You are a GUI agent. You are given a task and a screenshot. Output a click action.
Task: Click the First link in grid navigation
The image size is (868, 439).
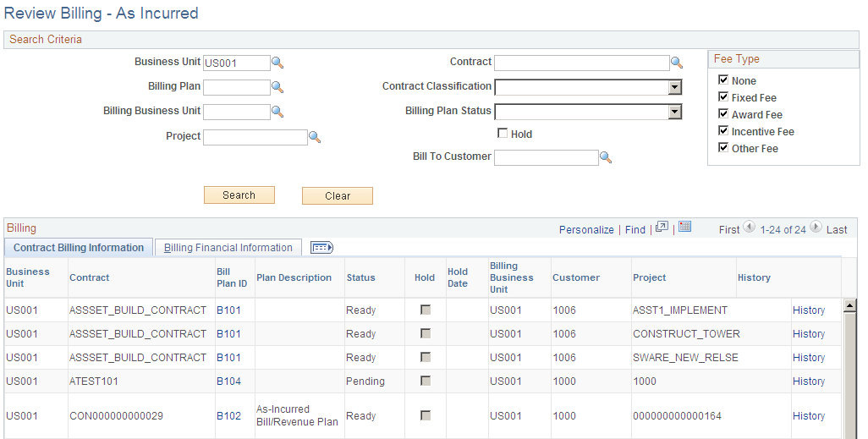pyautogui.click(x=729, y=229)
